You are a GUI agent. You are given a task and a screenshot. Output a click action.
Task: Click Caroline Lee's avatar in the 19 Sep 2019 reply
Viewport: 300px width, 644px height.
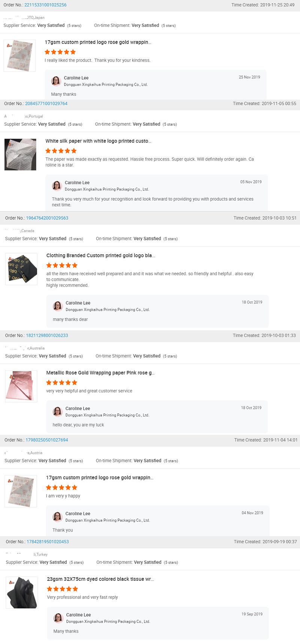[58, 618]
